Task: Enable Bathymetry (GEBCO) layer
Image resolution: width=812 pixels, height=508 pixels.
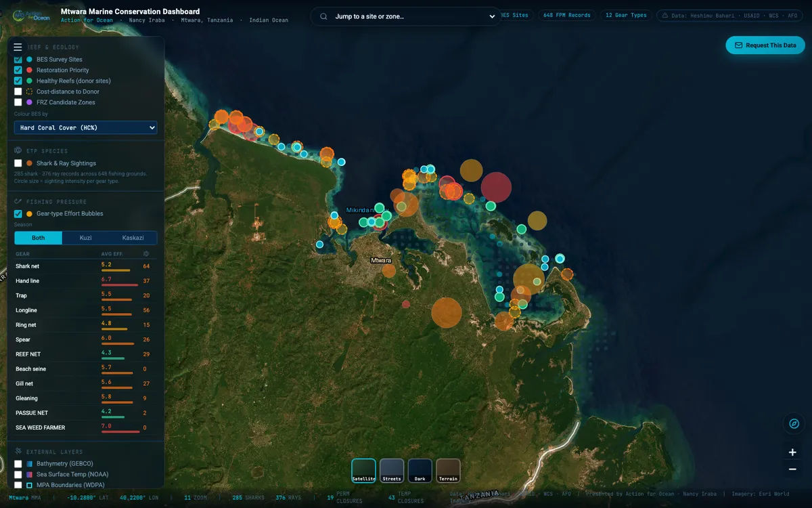Action: (18, 464)
